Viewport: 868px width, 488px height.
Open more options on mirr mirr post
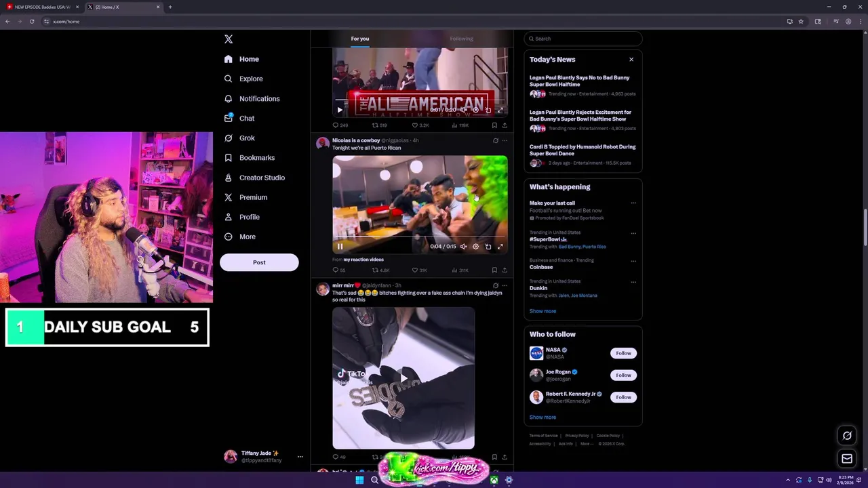click(505, 285)
